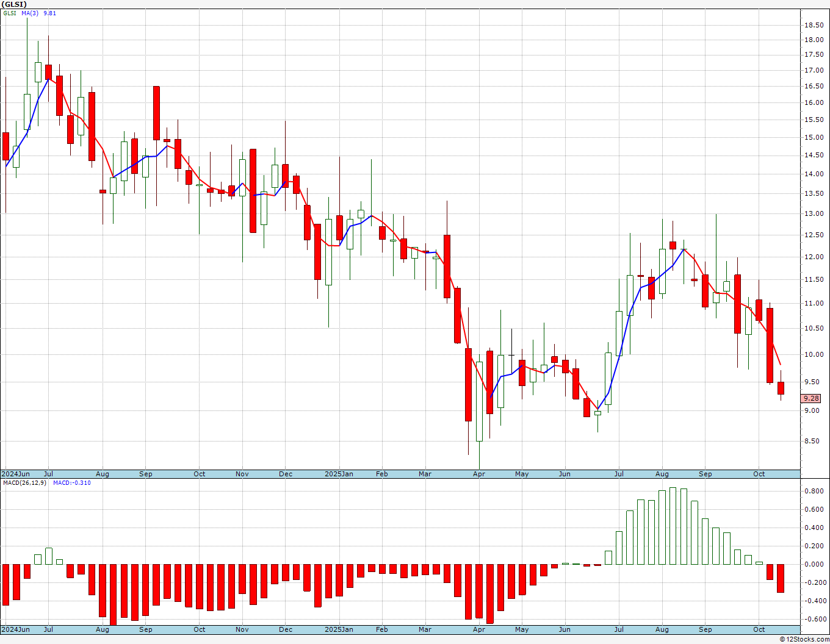Select the moving average value 9.81
Viewport: 830px width, 644px height.
coord(49,13)
